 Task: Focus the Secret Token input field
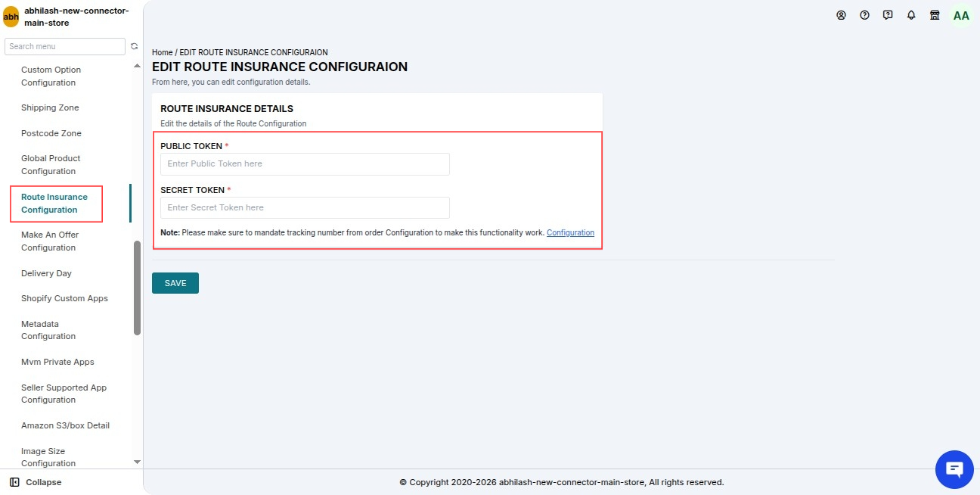coord(305,208)
